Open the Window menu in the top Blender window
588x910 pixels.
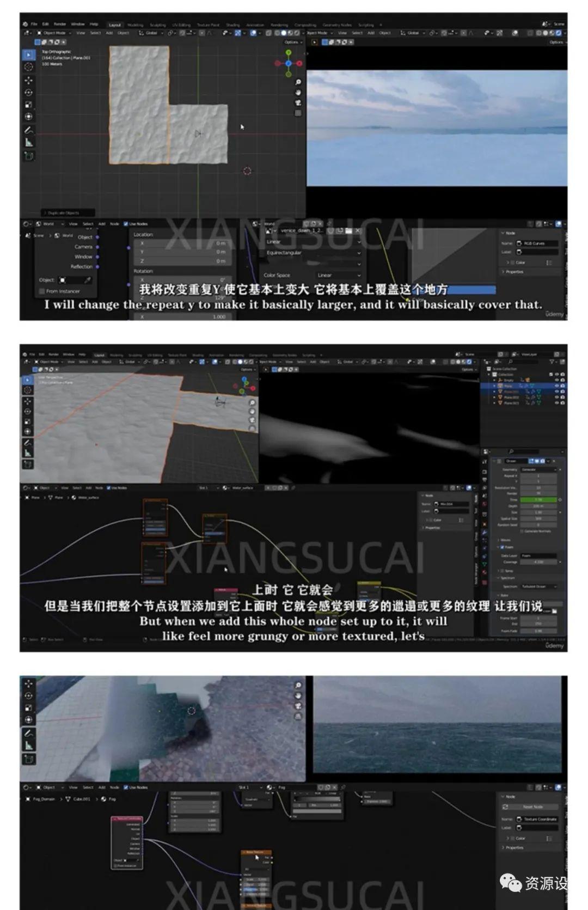[78, 25]
